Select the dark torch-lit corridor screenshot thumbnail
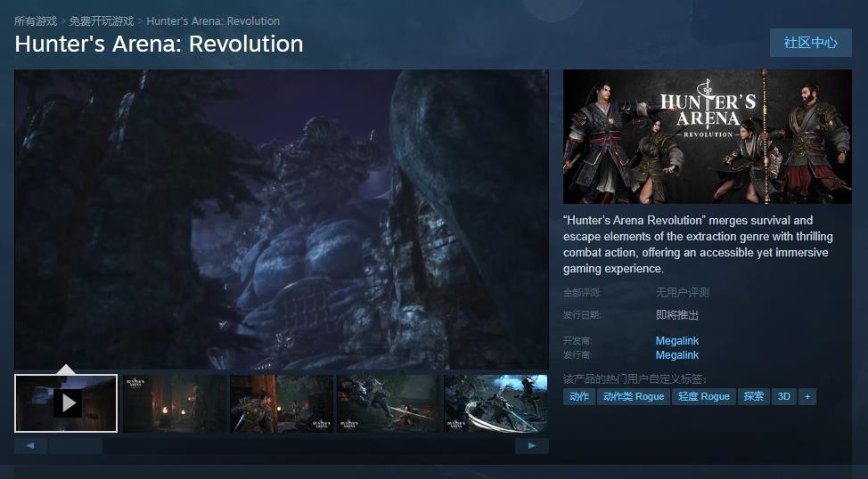The image size is (868, 479). tap(175, 403)
